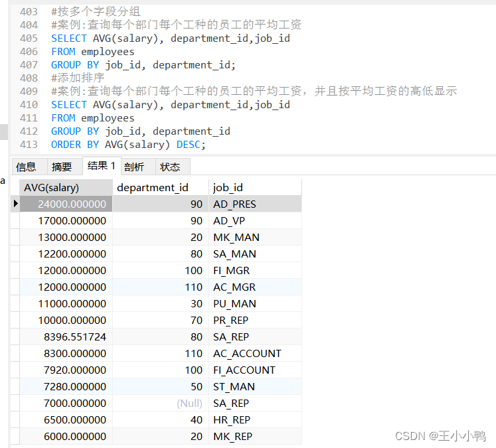Image resolution: width=496 pixels, height=448 pixels.
Task: Click the SA_MAN cell
Action: tap(255, 254)
